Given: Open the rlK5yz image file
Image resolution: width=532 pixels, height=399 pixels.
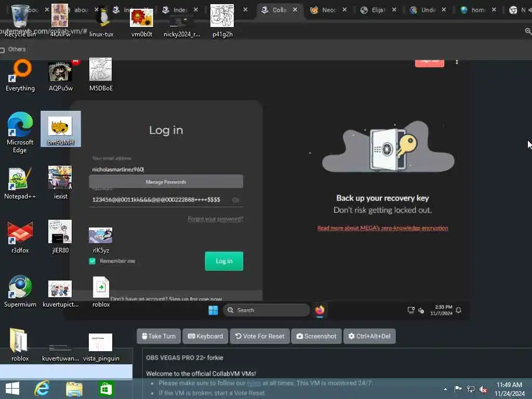Looking at the screenshot, I should tap(101, 240).
